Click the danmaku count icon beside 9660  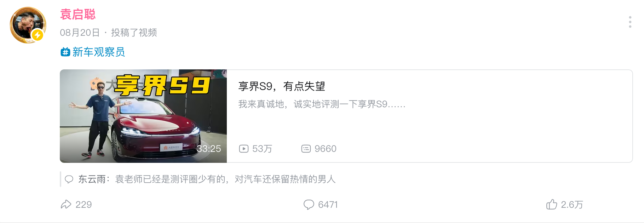306,149
